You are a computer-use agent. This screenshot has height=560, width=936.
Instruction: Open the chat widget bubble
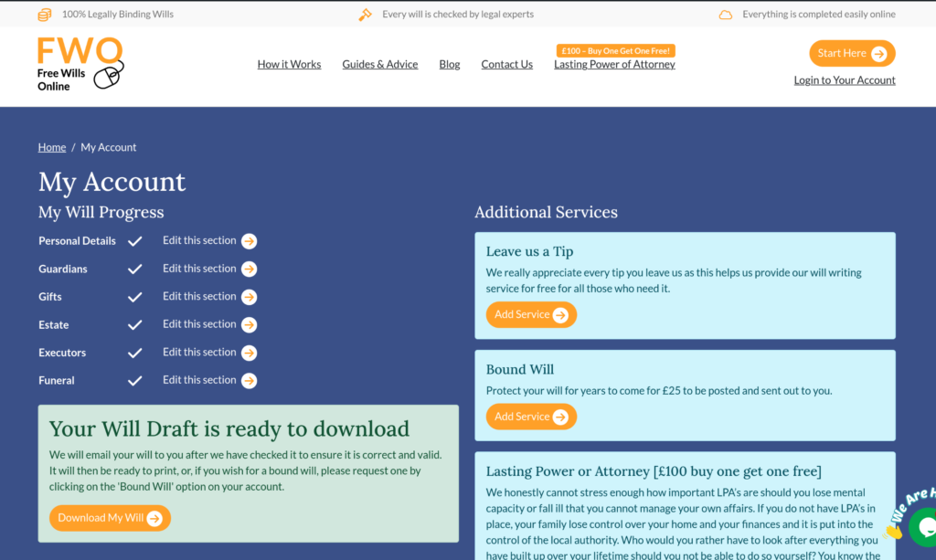pos(925,525)
